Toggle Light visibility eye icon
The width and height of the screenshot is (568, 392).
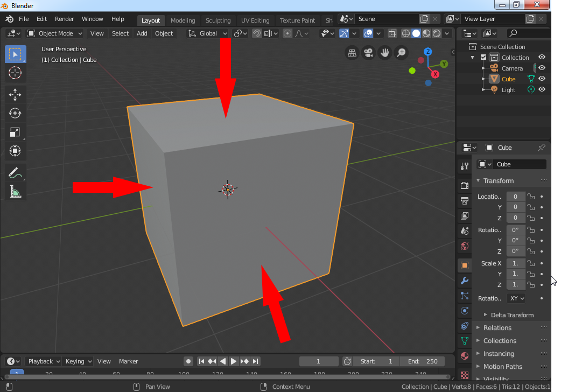542,90
